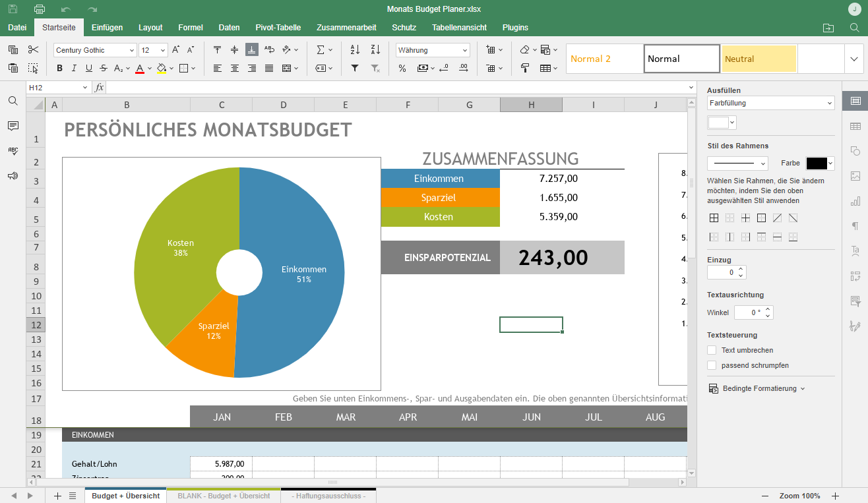The height and width of the screenshot is (503, 868).
Task: Click the Print icon
Action: (x=40, y=9)
